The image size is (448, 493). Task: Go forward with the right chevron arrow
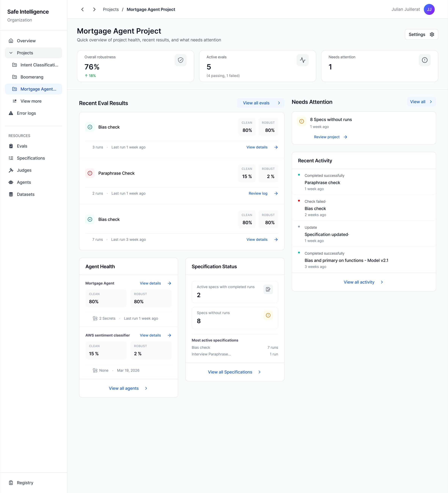point(94,9)
